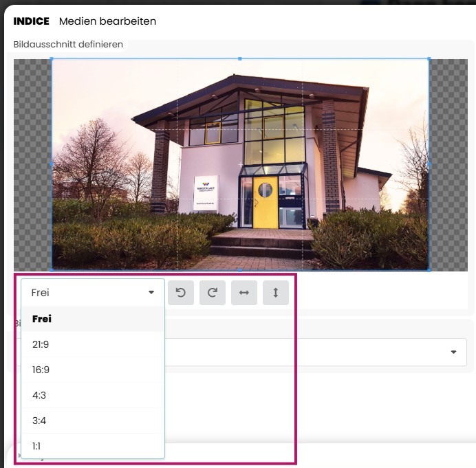This screenshot has height=468, width=476.
Task: Rotate the image counterclockwise
Action: 181,293
